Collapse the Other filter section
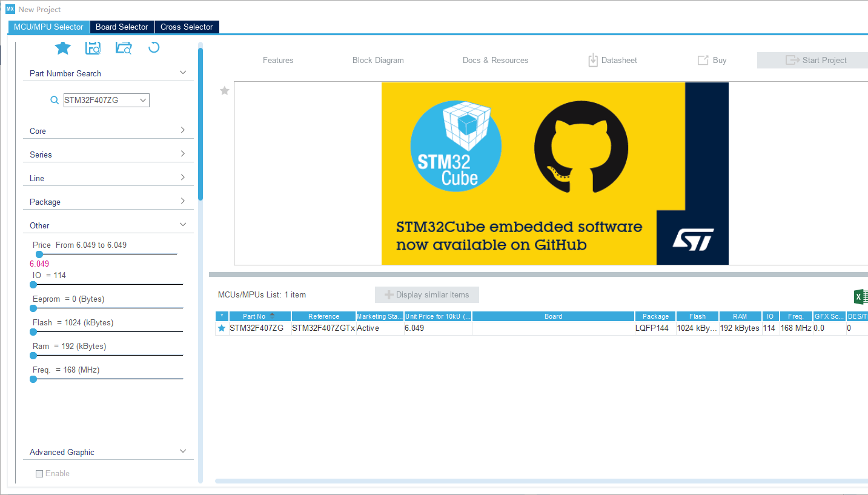868x495 pixels. point(183,225)
